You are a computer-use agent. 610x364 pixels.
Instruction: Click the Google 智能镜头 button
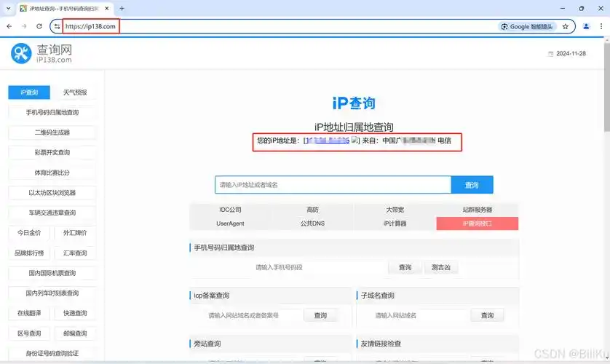coord(527,26)
